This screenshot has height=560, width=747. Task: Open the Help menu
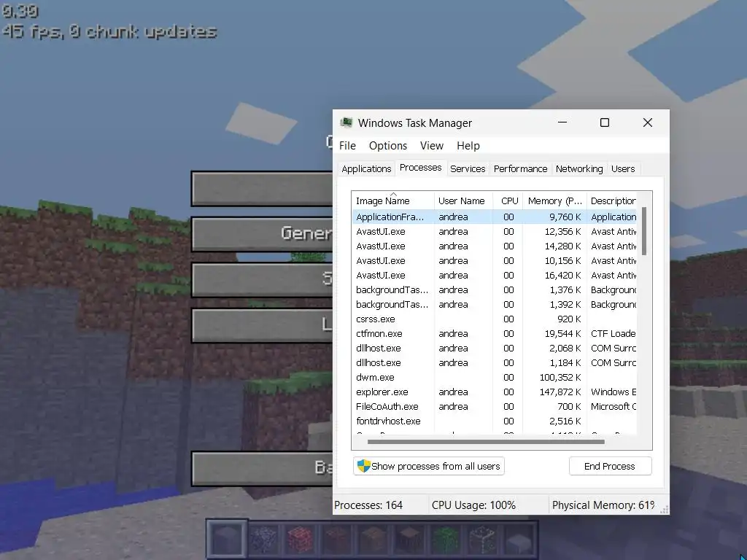coord(468,146)
